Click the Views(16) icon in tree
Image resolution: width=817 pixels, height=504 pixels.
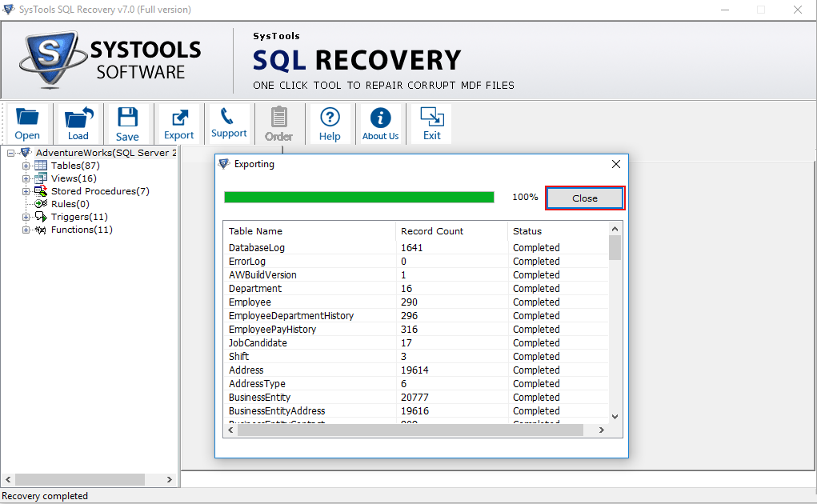pyautogui.click(x=41, y=178)
